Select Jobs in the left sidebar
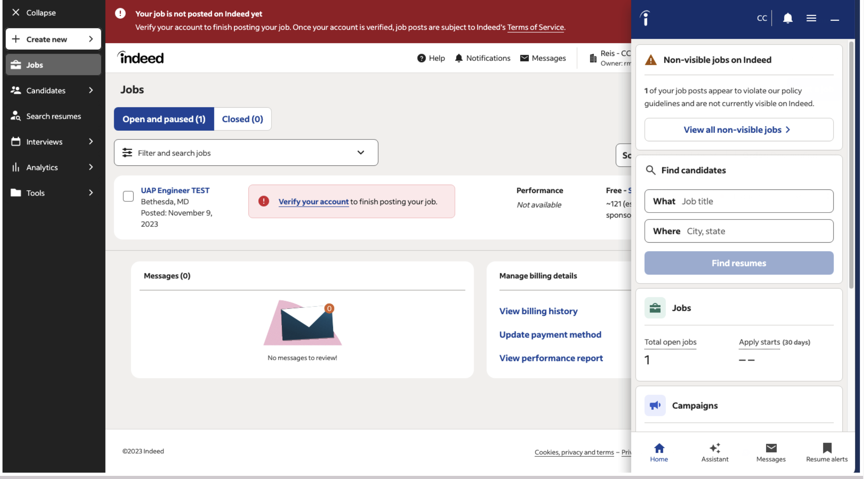Viewport: 868px width, 479px height. point(53,65)
